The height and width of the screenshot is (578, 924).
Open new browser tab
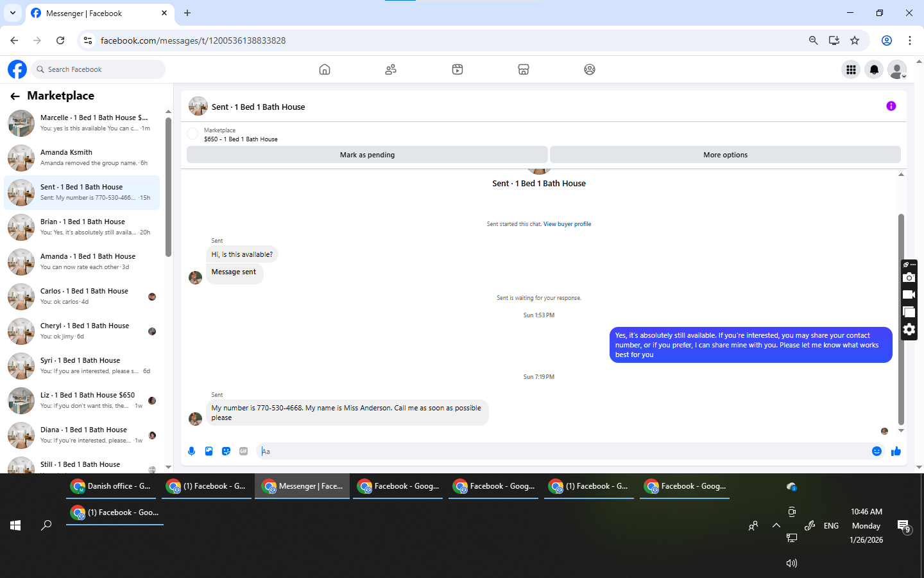187,13
